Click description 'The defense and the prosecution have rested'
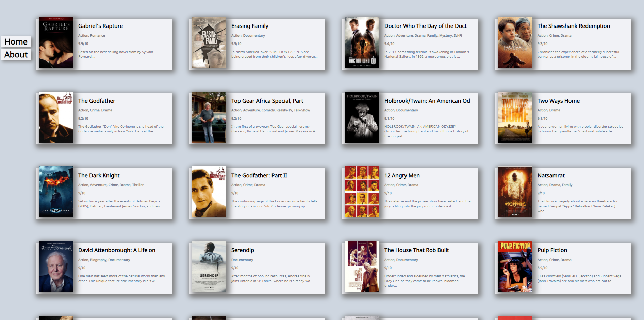This screenshot has height=320, width=644. 427,204
